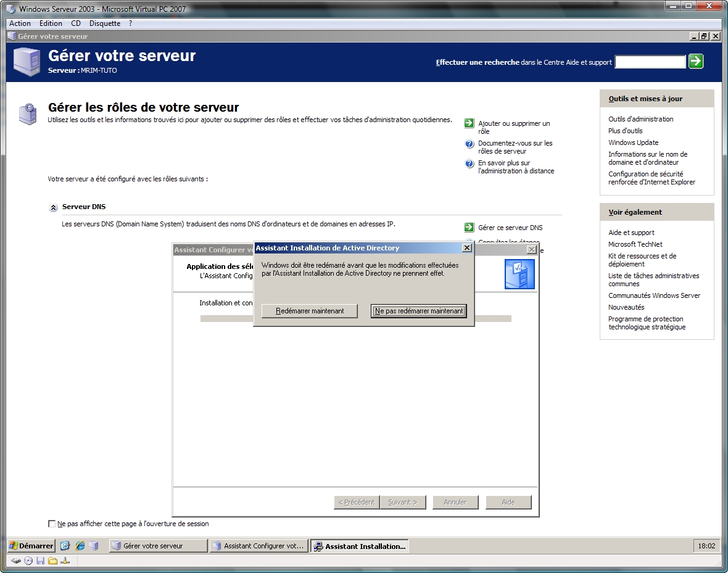Open the Microsoft TechNet link
The image size is (728, 573).
[x=635, y=244]
